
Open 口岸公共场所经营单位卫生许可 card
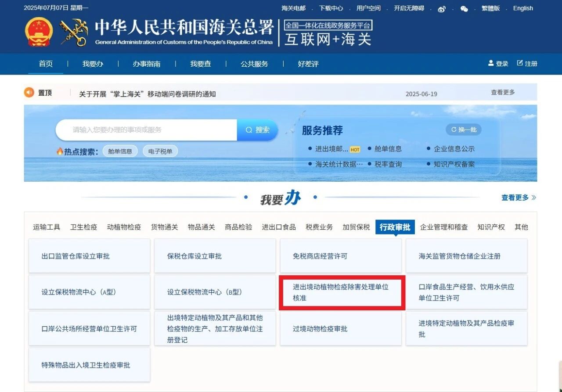(x=89, y=329)
